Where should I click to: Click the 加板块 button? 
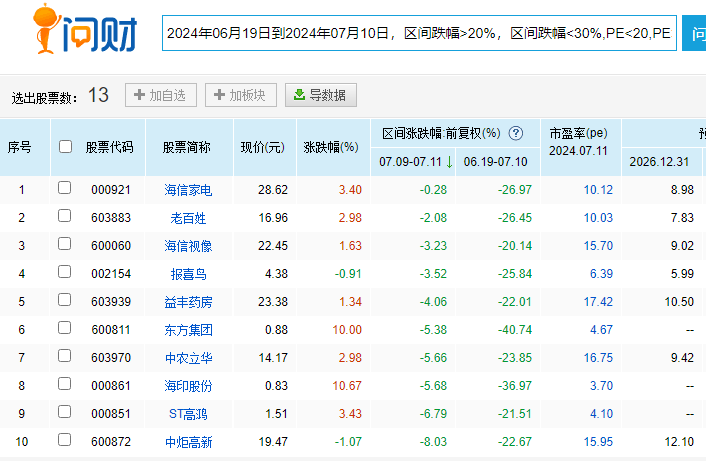coord(241,95)
